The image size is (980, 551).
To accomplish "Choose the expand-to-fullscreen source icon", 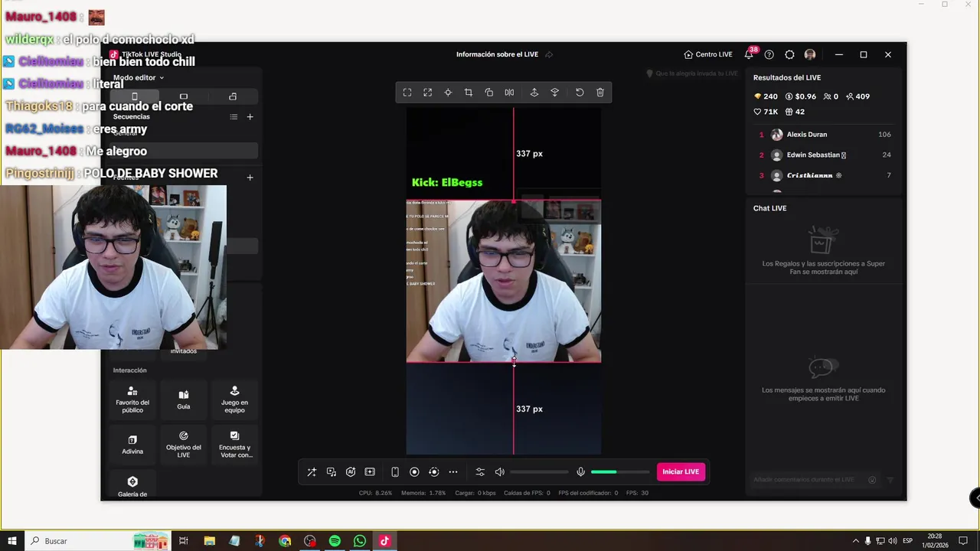I will click(427, 93).
